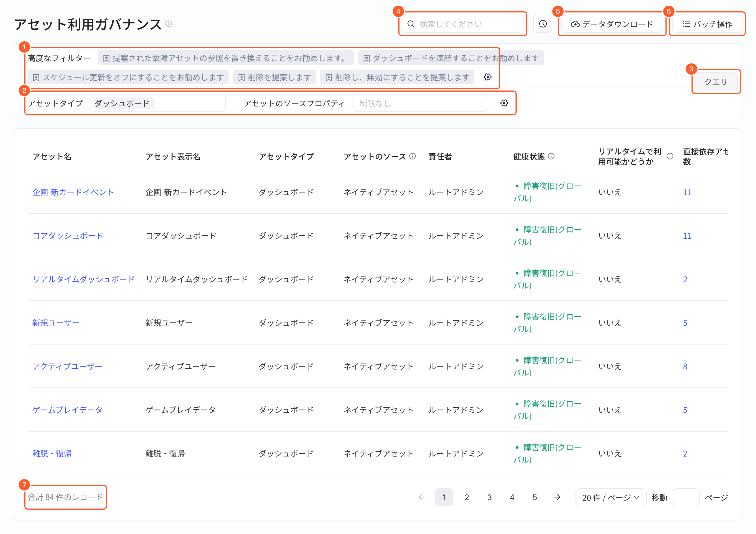Screen dimensions: 756x534
Task: Click the 検索してください search field
Action: click(463, 24)
